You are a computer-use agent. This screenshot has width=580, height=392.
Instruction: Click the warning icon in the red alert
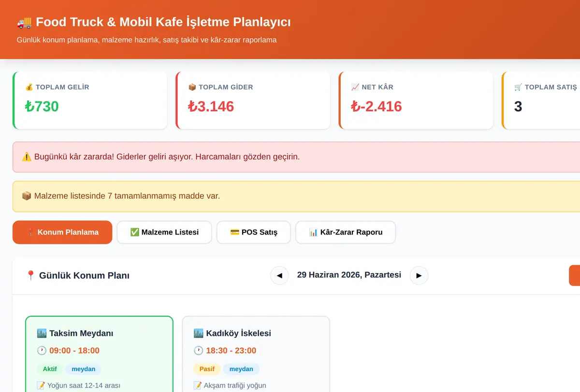[27, 157]
